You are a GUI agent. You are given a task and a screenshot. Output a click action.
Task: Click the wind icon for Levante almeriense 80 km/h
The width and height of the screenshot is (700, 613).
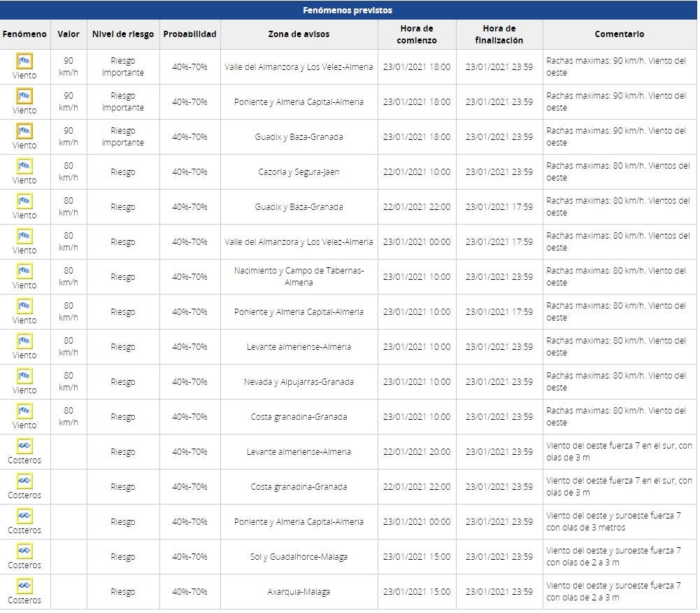24,341
